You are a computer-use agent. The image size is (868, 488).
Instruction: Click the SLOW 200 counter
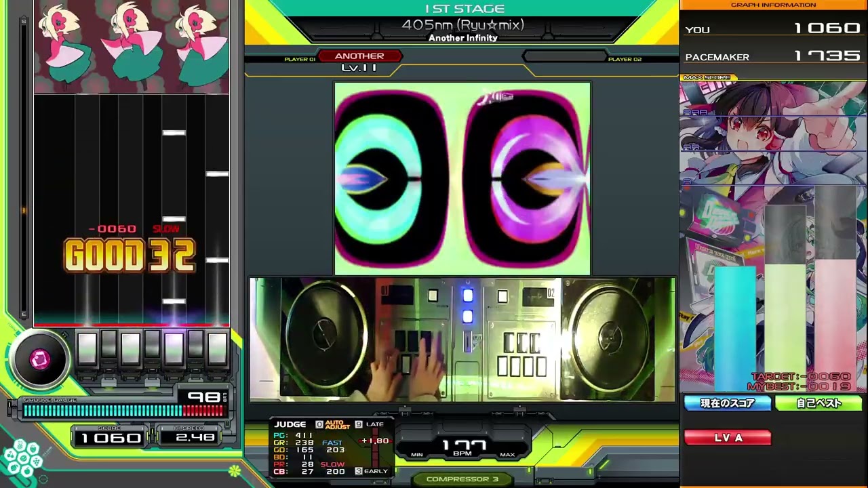tap(333, 468)
